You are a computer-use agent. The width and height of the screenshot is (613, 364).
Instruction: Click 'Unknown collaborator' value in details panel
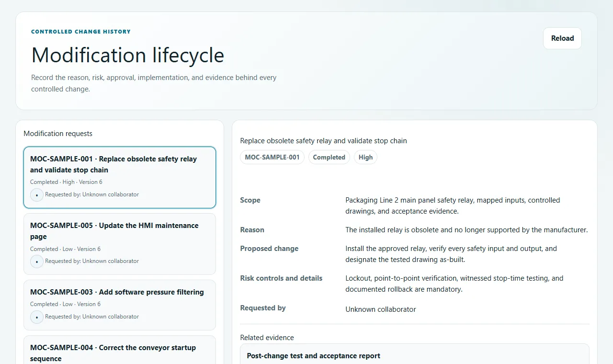381,309
